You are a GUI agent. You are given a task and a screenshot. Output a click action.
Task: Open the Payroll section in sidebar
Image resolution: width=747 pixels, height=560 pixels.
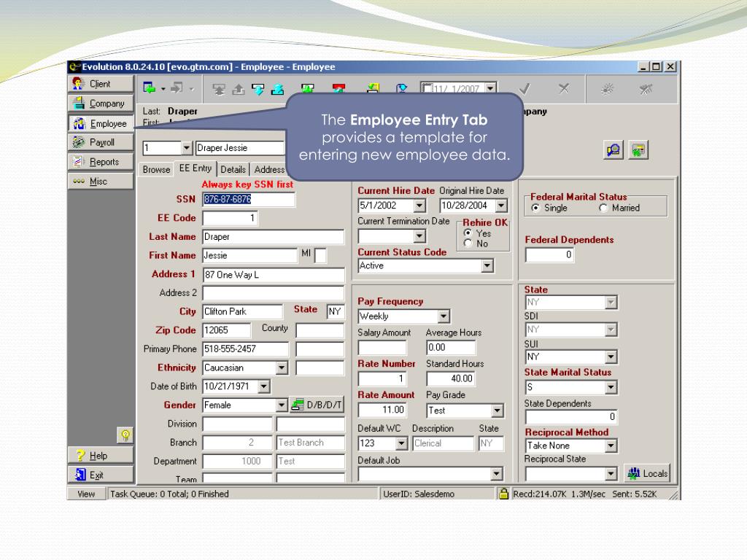click(101, 142)
